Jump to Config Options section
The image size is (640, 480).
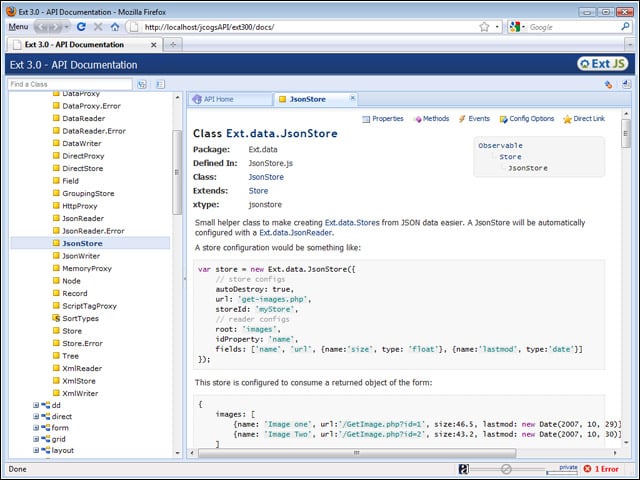[x=525, y=119]
